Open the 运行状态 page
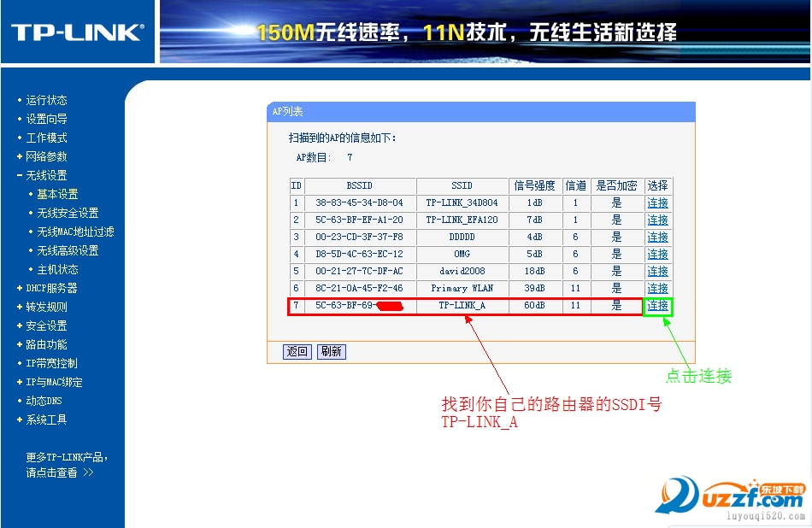812x528 pixels. pyautogui.click(x=46, y=100)
